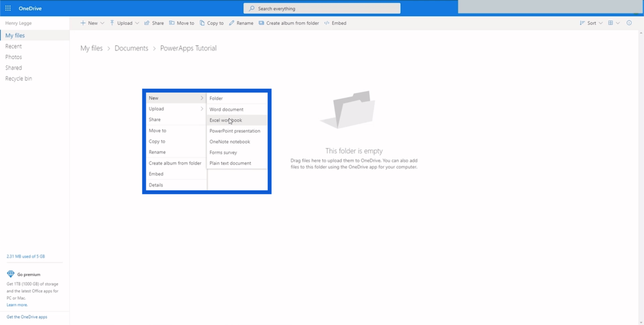The width and height of the screenshot is (644, 325).
Task: Click the Embed code icon in the toolbar
Action: pyautogui.click(x=327, y=23)
